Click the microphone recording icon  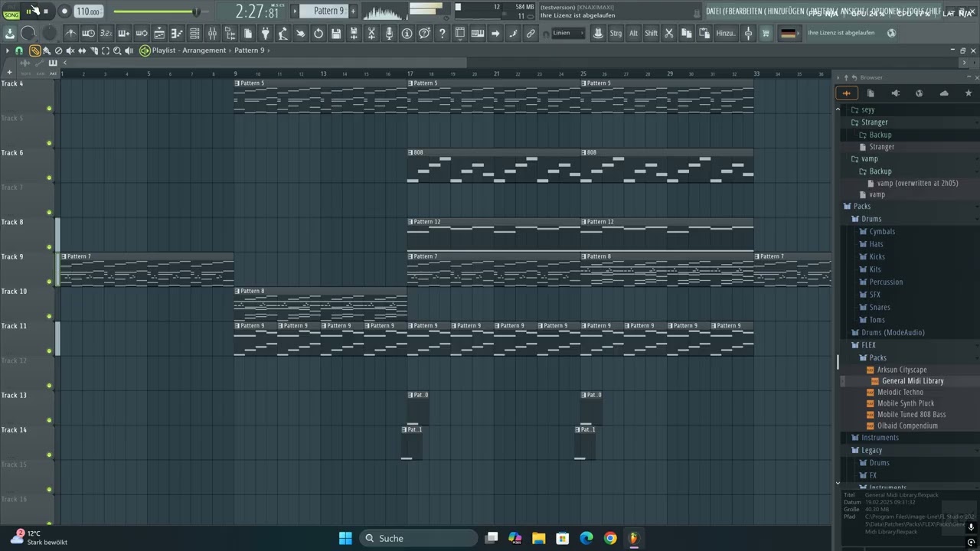(x=389, y=33)
